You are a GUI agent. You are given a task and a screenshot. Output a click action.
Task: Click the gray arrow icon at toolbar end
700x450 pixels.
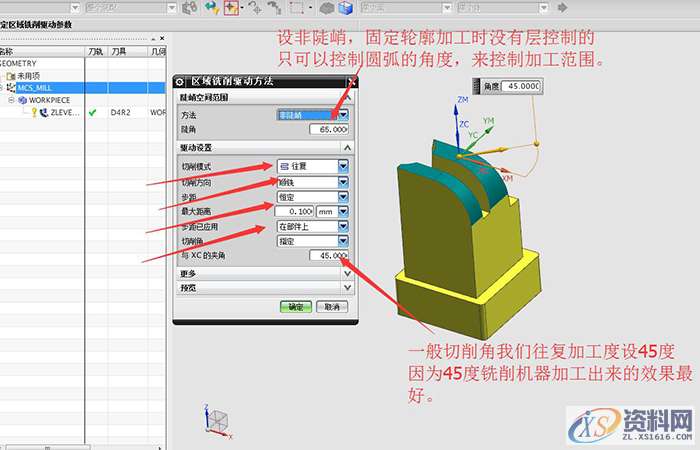(x=562, y=8)
